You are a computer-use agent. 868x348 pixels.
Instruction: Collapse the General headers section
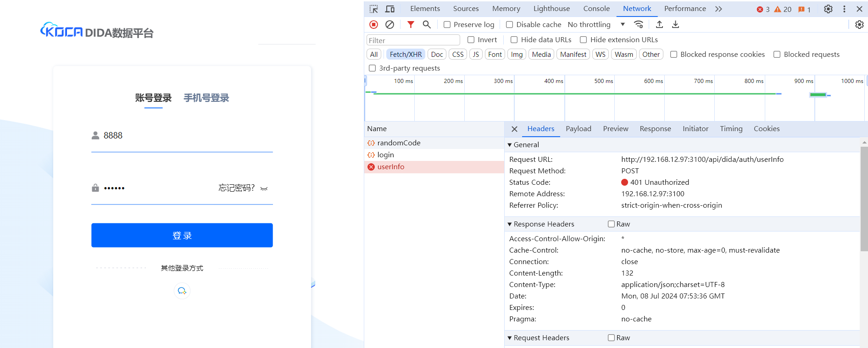(510, 145)
